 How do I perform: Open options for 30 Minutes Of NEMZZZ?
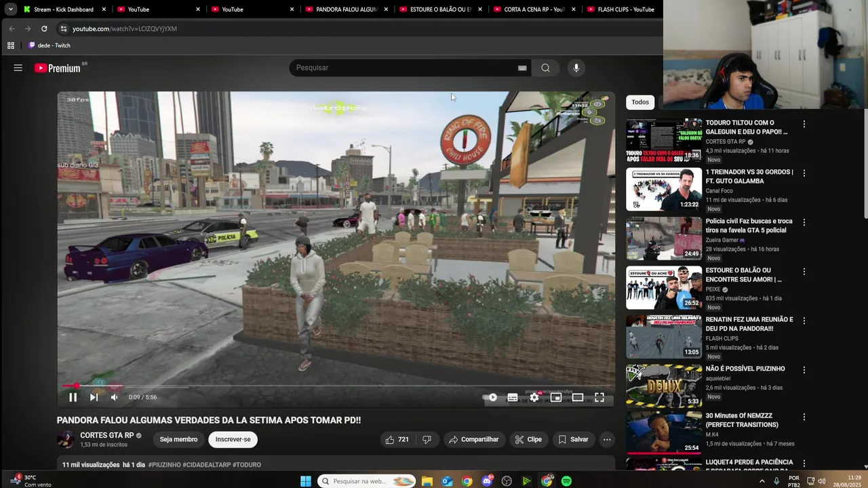(x=804, y=417)
